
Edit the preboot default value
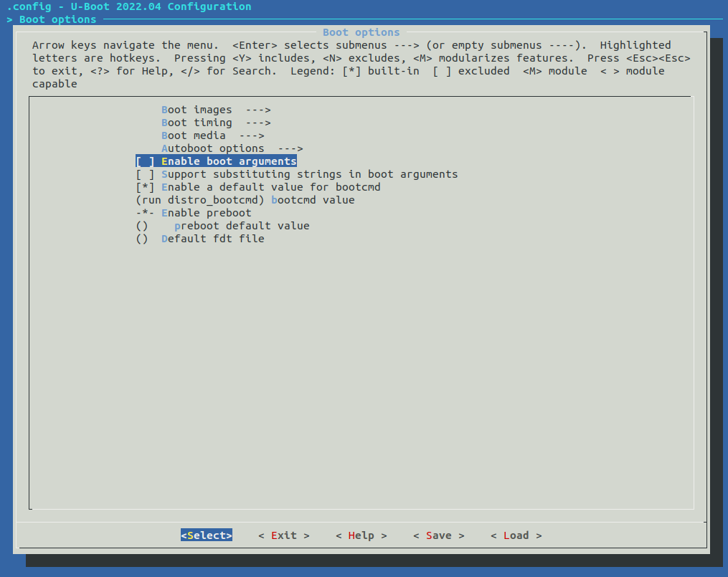click(x=223, y=226)
